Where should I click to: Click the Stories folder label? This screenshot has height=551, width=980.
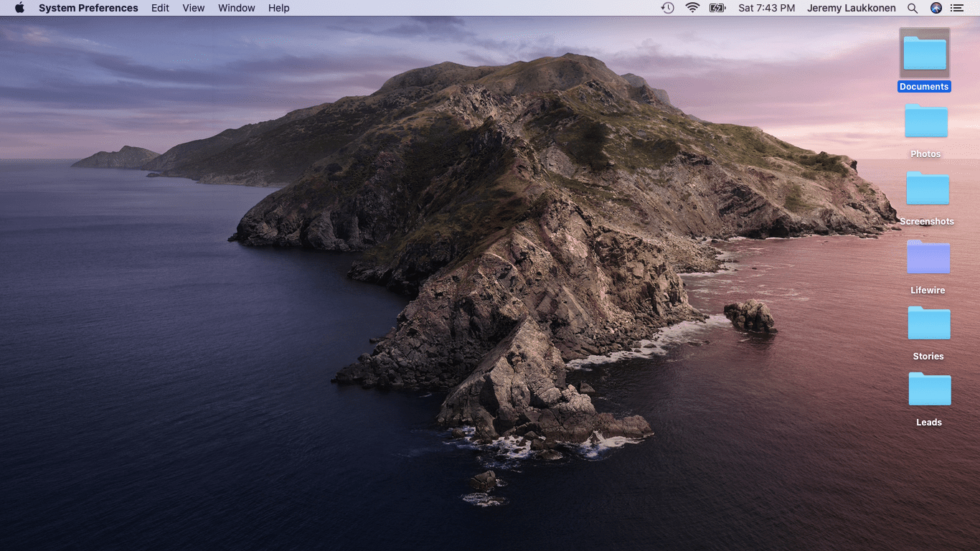click(x=928, y=357)
